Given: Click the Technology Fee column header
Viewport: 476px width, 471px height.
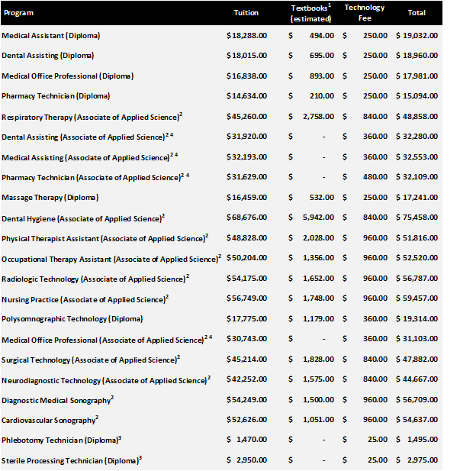Looking at the screenshot, I should 365,13.
